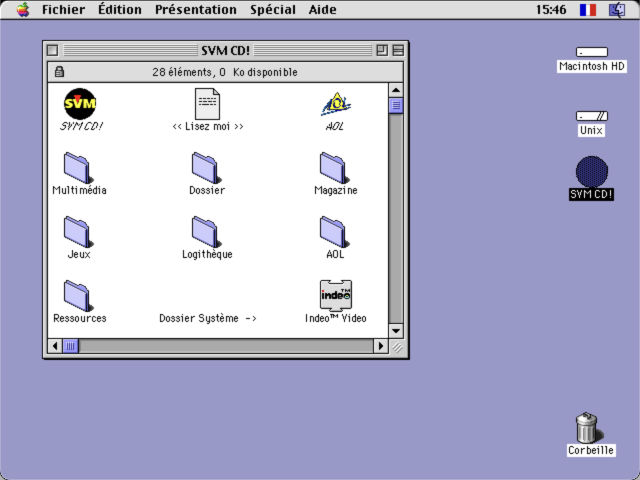
Task: Click the French flag keyboard menu
Action: point(588,9)
